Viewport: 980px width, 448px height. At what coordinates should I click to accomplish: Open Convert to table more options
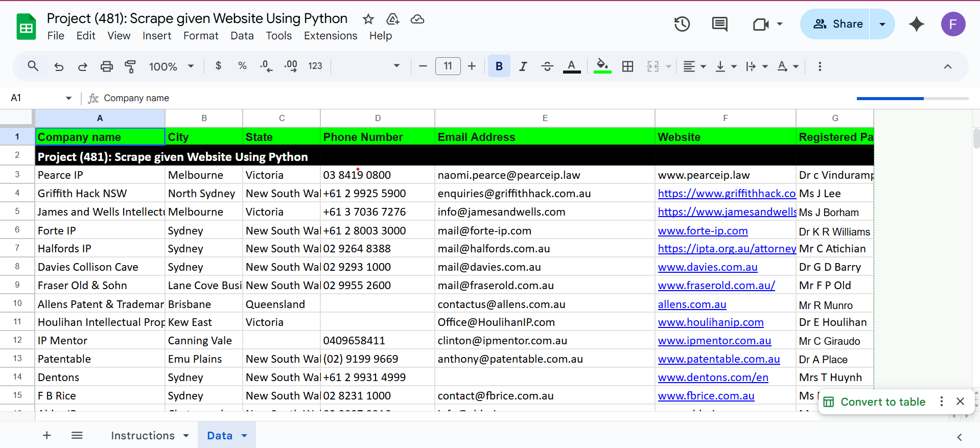pos(942,402)
